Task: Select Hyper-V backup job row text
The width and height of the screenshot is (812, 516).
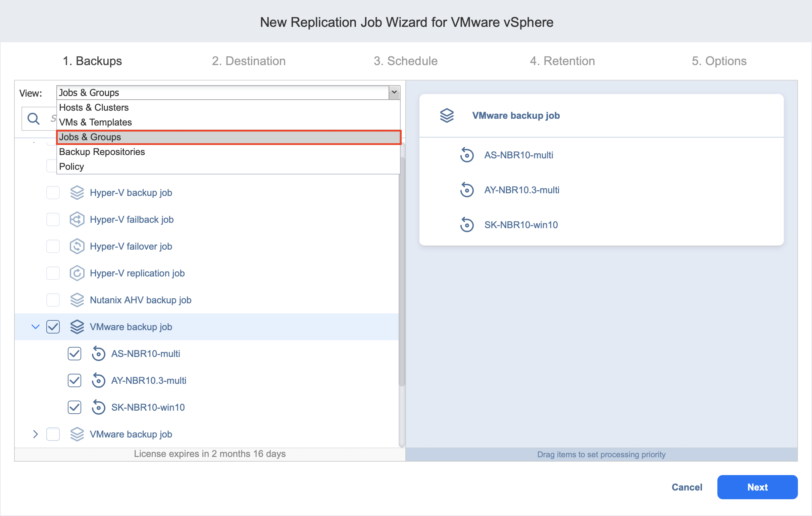Action: tap(131, 193)
